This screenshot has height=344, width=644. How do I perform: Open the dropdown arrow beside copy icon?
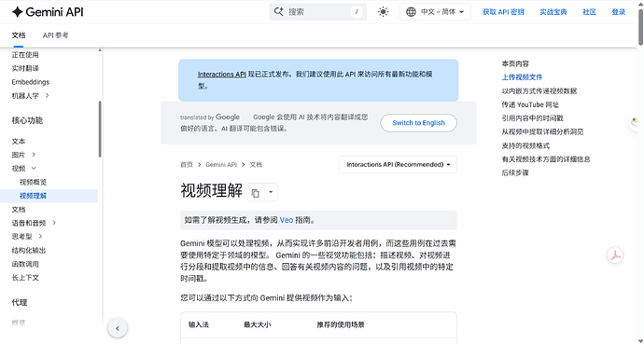click(x=271, y=192)
